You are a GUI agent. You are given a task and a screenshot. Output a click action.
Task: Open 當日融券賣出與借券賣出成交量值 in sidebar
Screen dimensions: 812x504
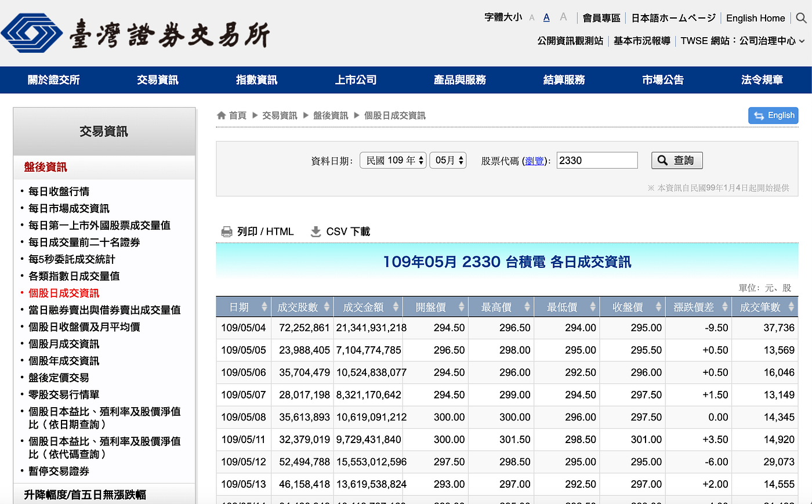click(x=104, y=310)
